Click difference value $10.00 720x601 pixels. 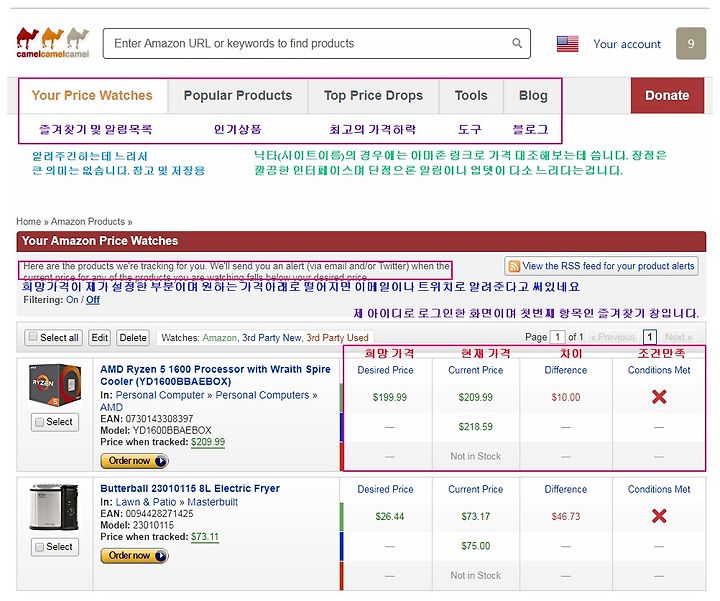[566, 397]
